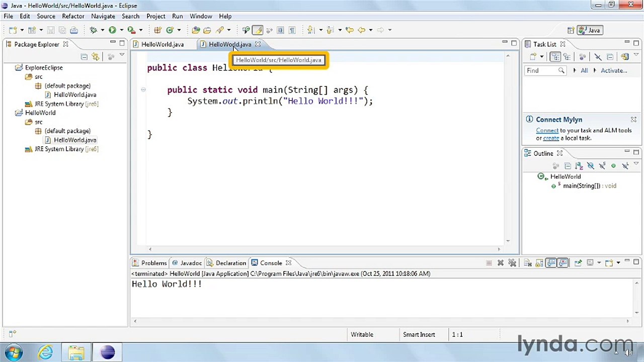The height and width of the screenshot is (362, 644).
Task: Click the Connect link in Mylyn panel
Action: (x=547, y=130)
